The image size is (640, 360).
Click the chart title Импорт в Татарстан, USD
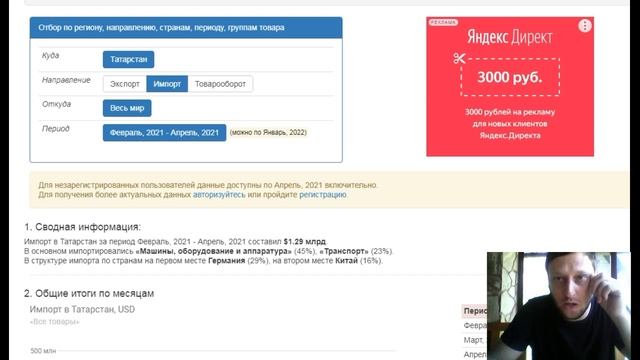[x=82, y=309]
